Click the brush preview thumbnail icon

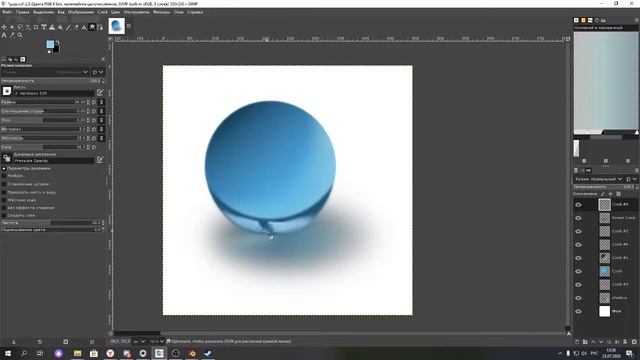pos(7,91)
